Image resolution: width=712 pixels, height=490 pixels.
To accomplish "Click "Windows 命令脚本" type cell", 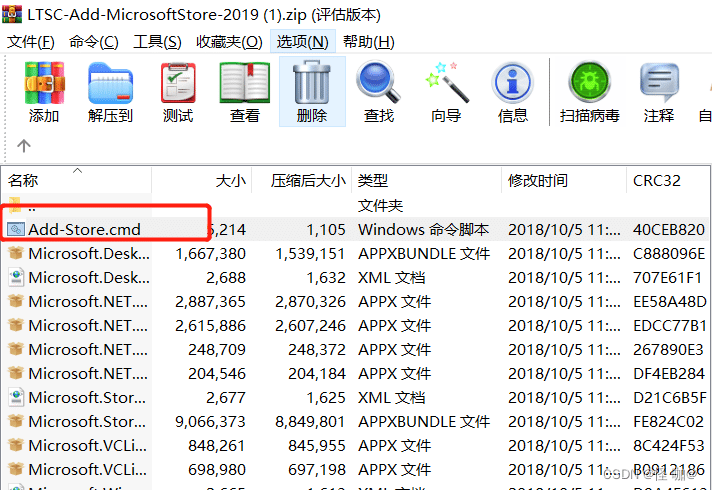I will click(x=423, y=229).
